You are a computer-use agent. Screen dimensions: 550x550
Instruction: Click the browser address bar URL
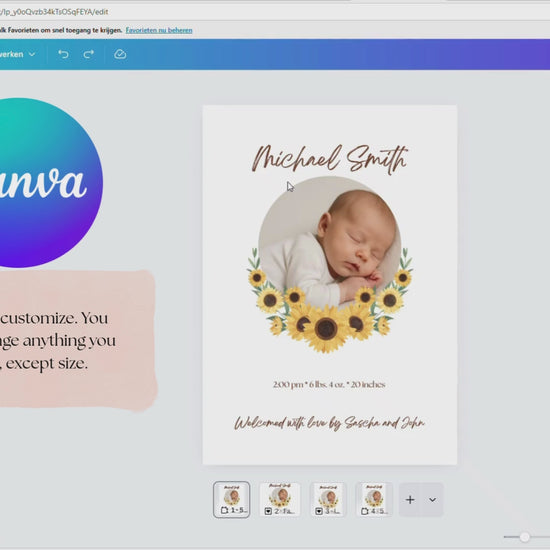(x=54, y=12)
